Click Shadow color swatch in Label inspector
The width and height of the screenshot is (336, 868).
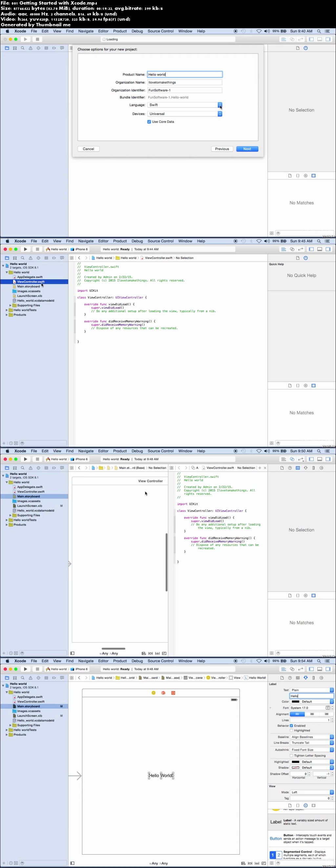click(296, 767)
